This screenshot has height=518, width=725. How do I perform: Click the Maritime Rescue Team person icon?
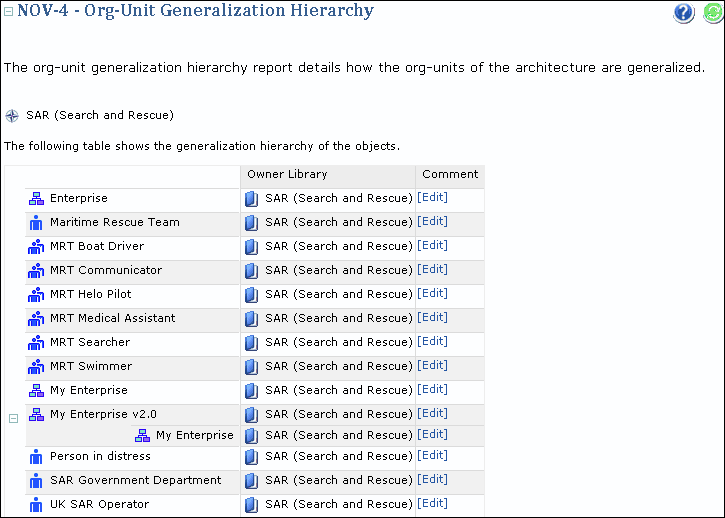[36, 223]
